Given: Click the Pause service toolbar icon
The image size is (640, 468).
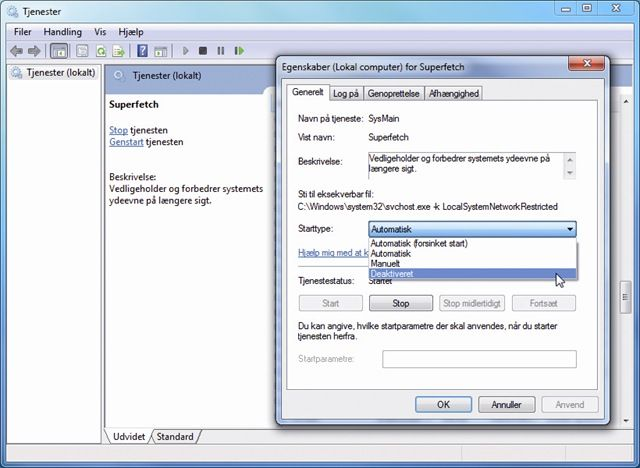Looking at the screenshot, I should point(220,50).
